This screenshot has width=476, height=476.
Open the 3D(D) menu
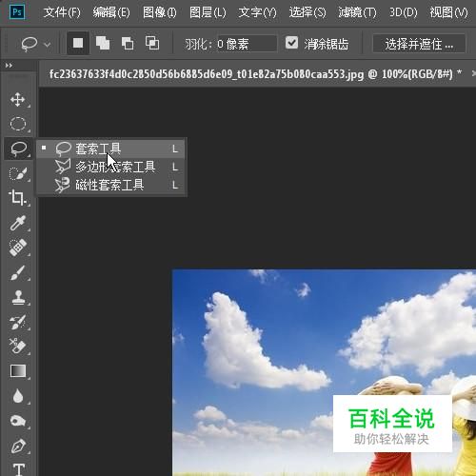(404, 12)
